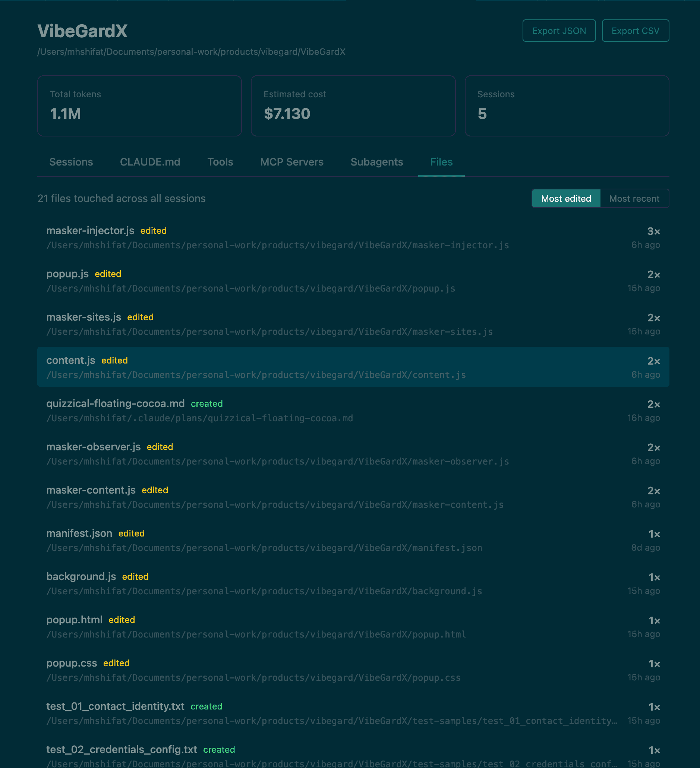
Task: Click the Export JSON button
Action: tap(559, 31)
